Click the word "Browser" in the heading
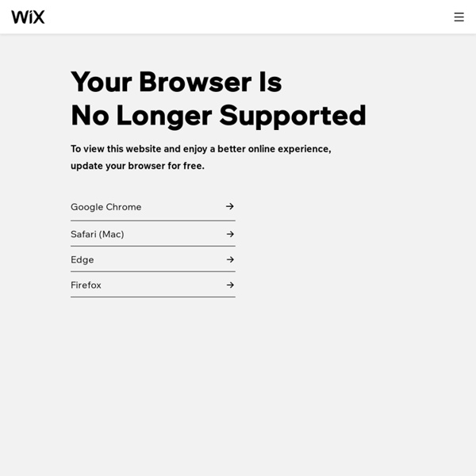476x476 pixels. pyautogui.click(x=195, y=82)
